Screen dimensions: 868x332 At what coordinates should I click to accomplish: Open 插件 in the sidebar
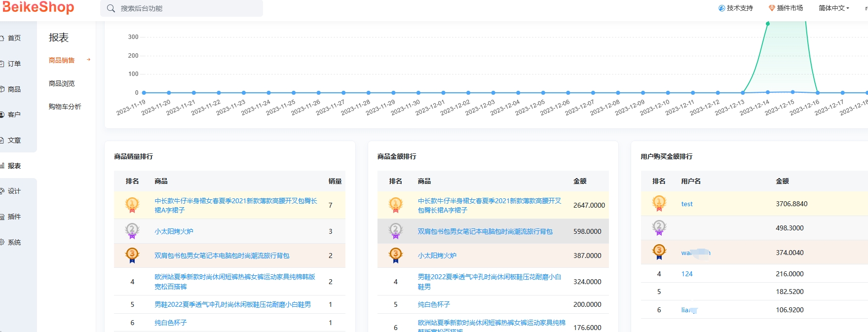click(x=14, y=217)
